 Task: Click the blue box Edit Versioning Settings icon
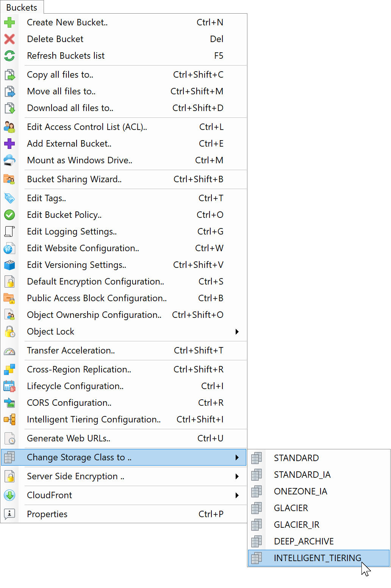tap(9, 265)
